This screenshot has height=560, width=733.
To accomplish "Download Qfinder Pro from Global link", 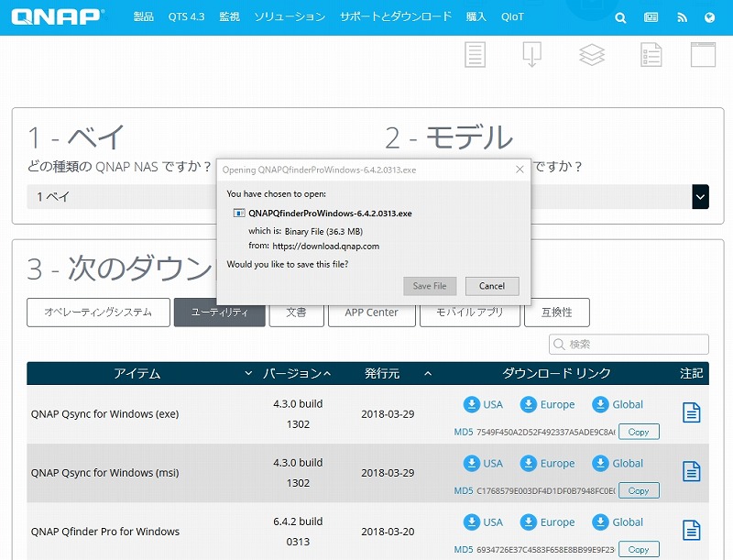I will click(618, 522).
